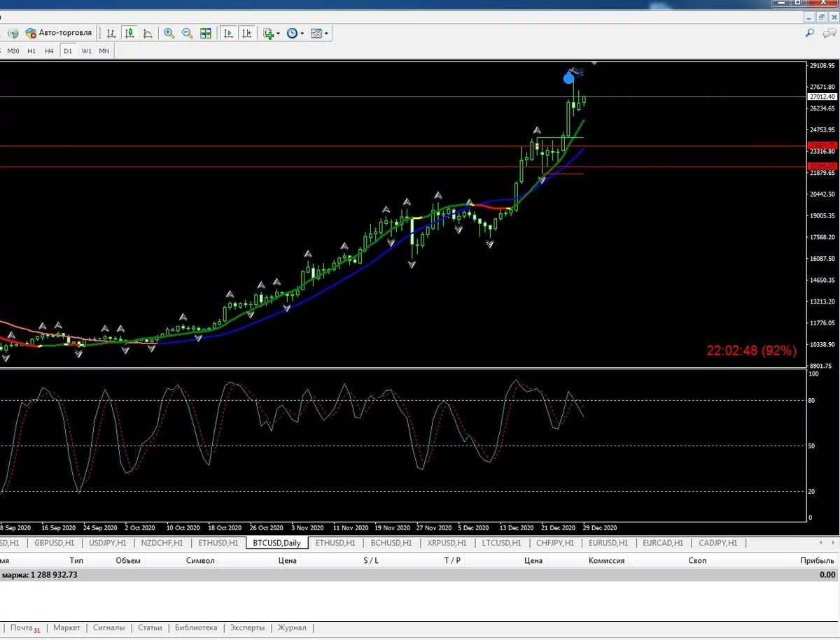Image resolution: width=840 pixels, height=640 pixels.
Task: Tile chart windows with grid icon
Action: (x=206, y=33)
